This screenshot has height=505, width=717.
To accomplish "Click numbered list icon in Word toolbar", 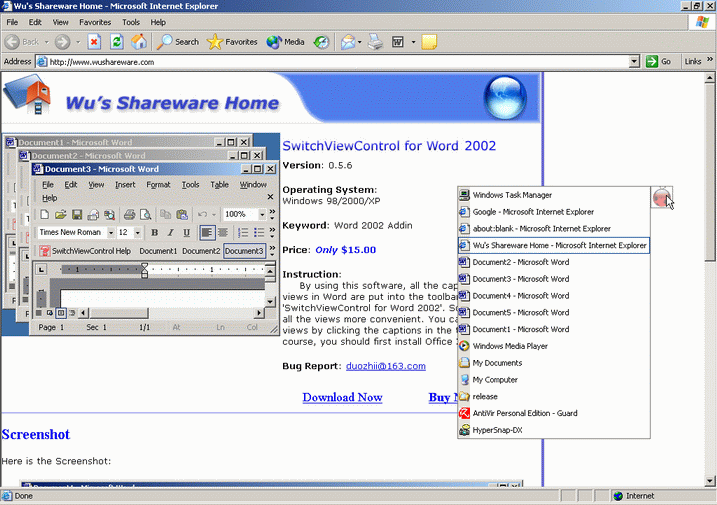I will click(x=243, y=232).
